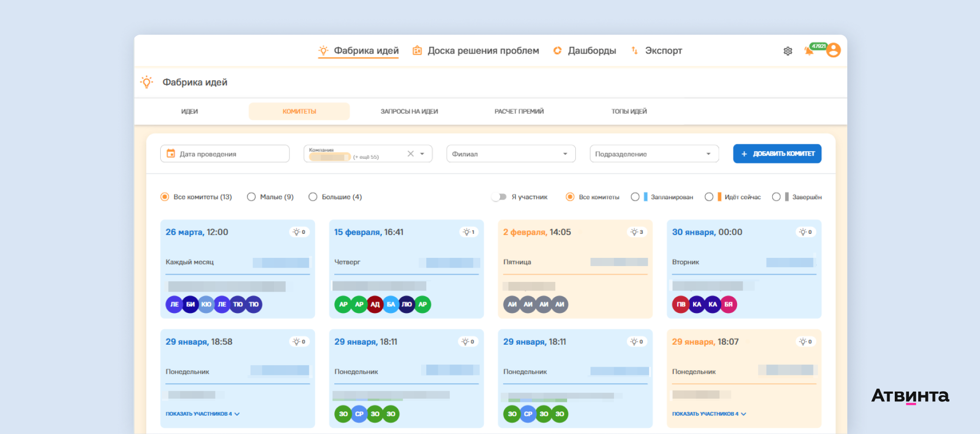Click the ПВ avatar on 30 января card
Image resolution: width=980 pixels, height=434 pixels.
point(681,304)
